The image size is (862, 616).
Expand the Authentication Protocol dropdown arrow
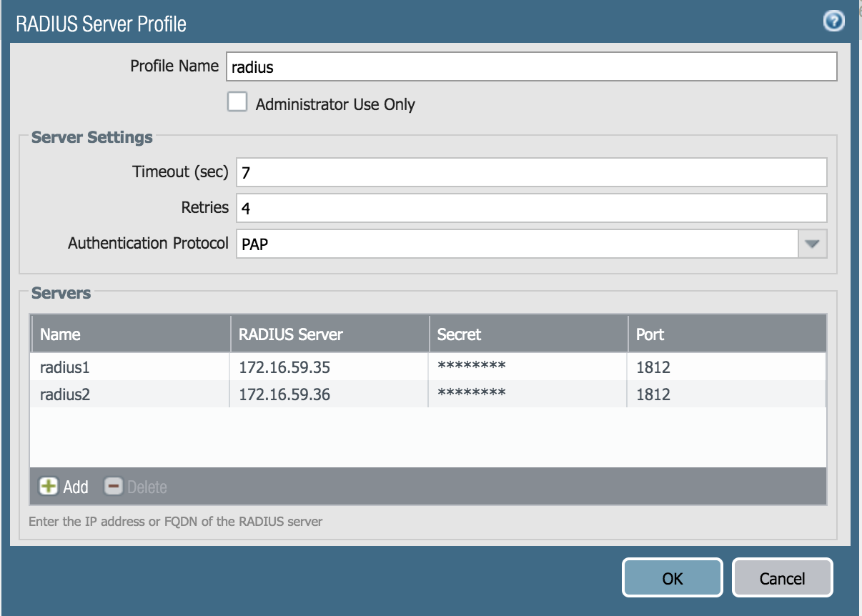point(811,244)
